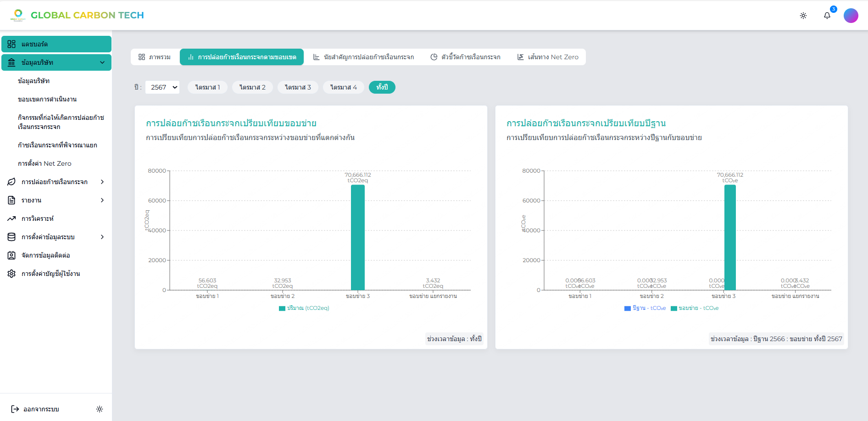This screenshot has width=868, height=421.
Task: Toggle the sun icon at sidebar bottom
Action: point(100,409)
